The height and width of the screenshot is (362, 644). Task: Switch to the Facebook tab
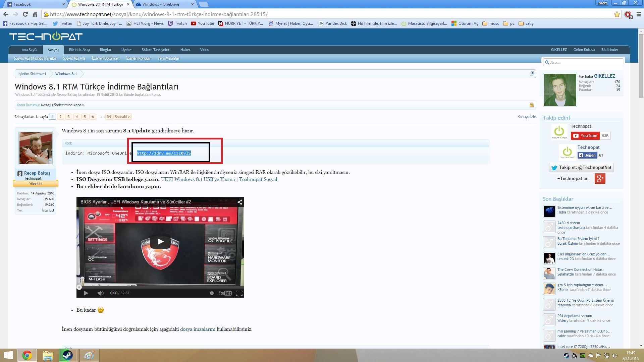click(x=34, y=4)
